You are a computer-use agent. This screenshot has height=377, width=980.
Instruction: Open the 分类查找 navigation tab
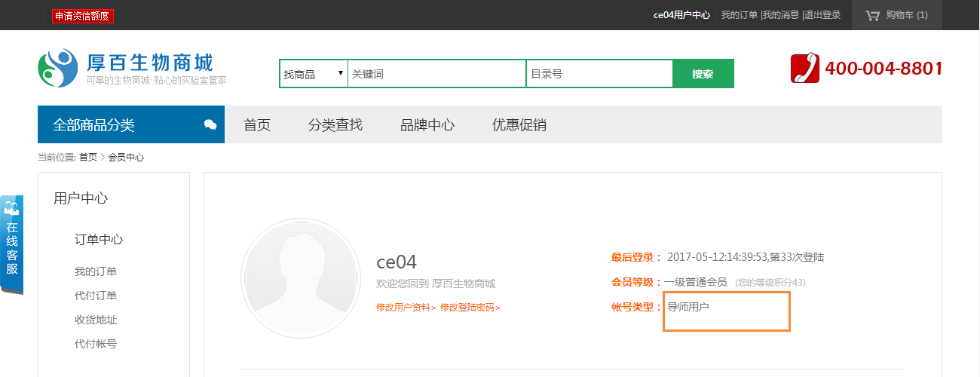pos(335,125)
